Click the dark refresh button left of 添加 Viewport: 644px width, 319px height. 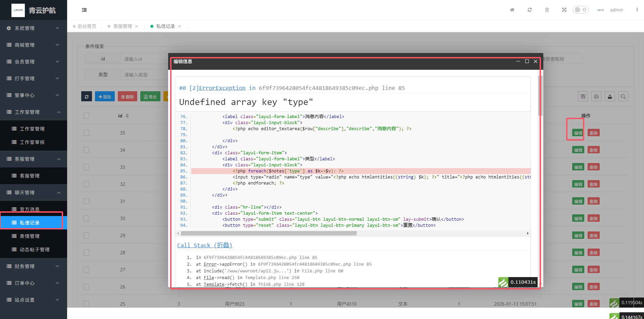[87, 97]
